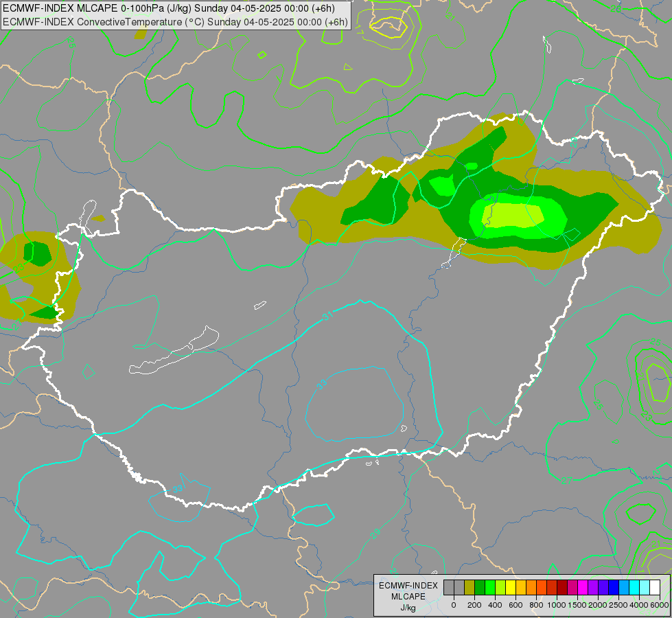Screen dimensions: 672x618
Task: Click the legend tick value '0'
Action: pyautogui.click(x=454, y=605)
